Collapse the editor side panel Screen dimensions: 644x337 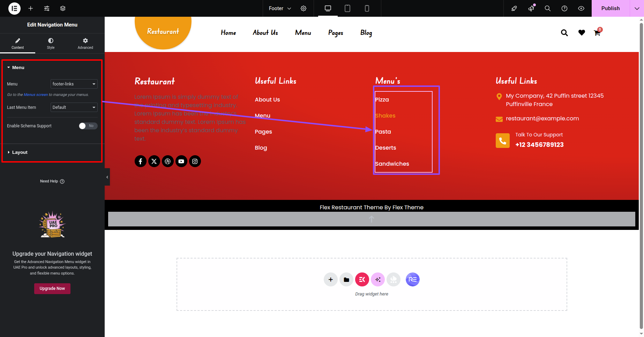click(x=107, y=177)
